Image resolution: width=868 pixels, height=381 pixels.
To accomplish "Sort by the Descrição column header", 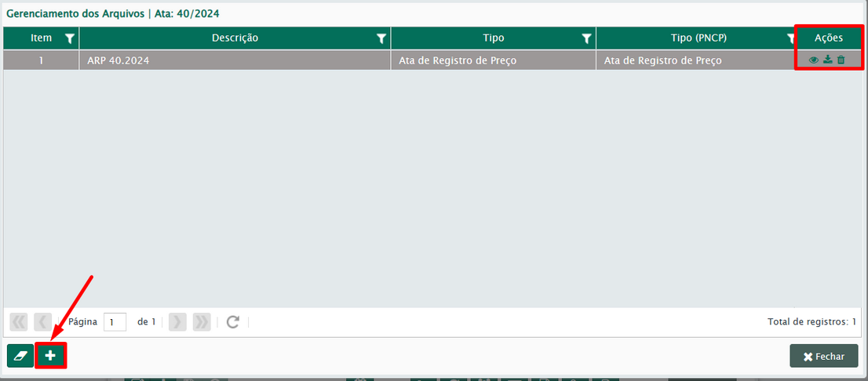I will click(235, 38).
